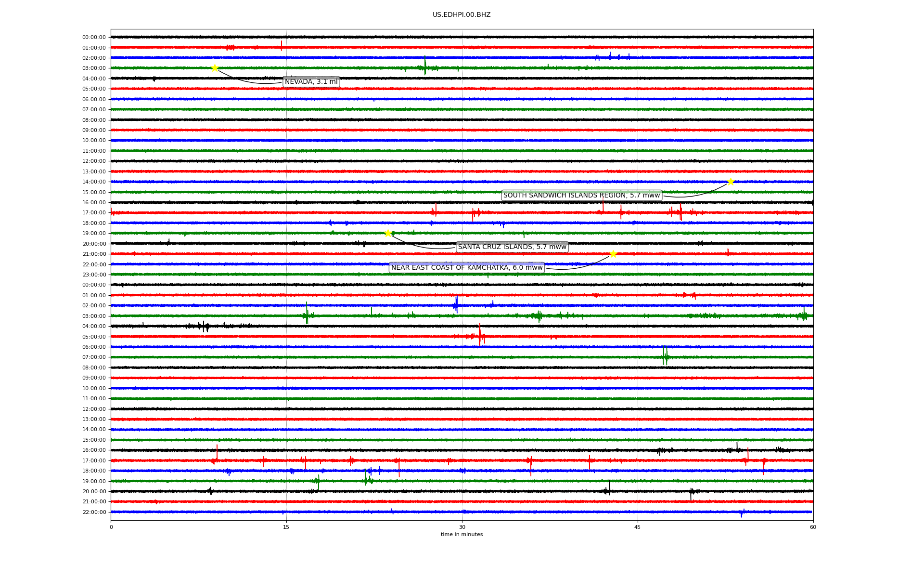Select the SANTA CRUZ ISLANDS, 5.7 mww label
The image size is (924, 578).
(512, 247)
